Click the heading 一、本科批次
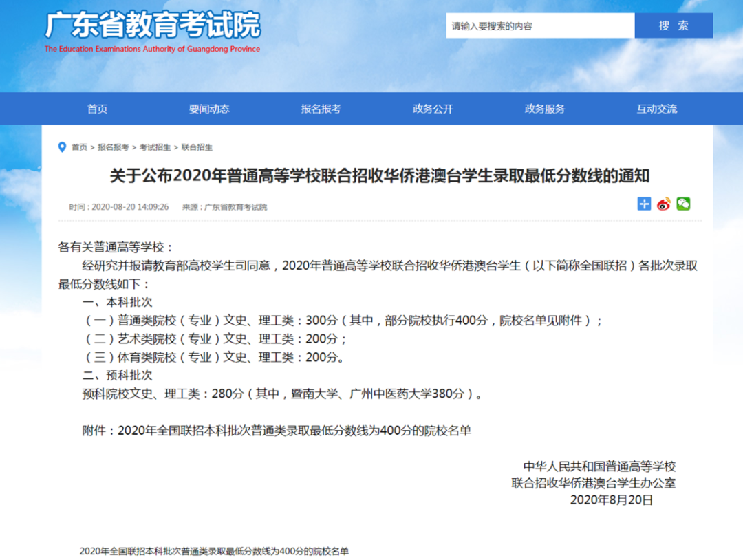The height and width of the screenshot is (560, 743). coord(117,302)
